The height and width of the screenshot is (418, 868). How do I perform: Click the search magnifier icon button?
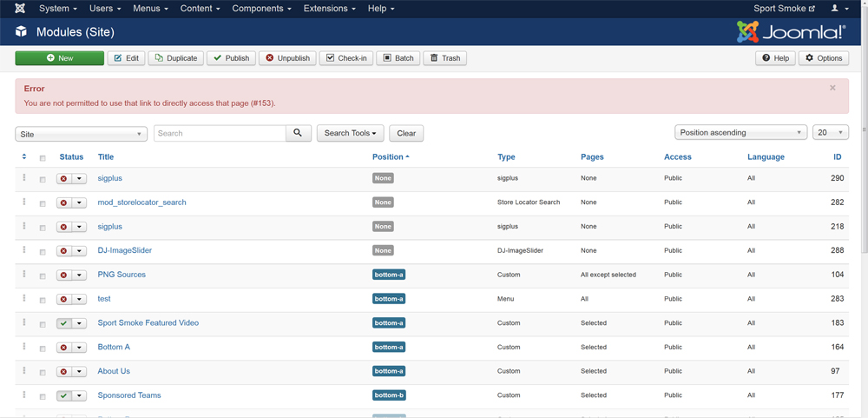tap(298, 133)
